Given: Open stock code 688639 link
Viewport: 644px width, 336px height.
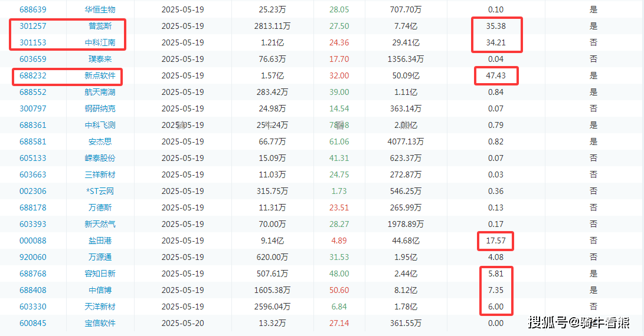Looking at the screenshot, I should [x=33, y=9].
